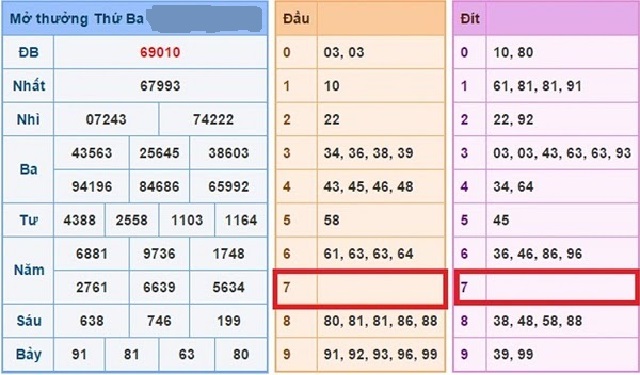This screenshot has width=640, height=375.
Task: Select the Ba number 38603
Action: pos(229,153)
